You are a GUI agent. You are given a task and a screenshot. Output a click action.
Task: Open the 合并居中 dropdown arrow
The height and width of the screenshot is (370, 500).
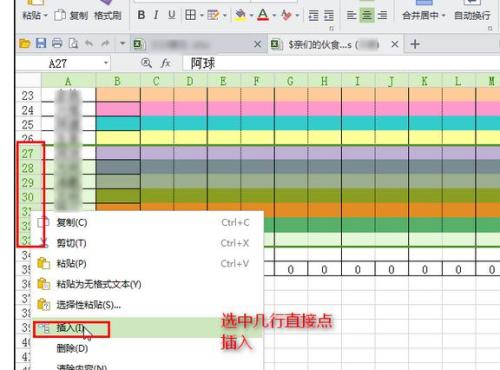point(443,15)
